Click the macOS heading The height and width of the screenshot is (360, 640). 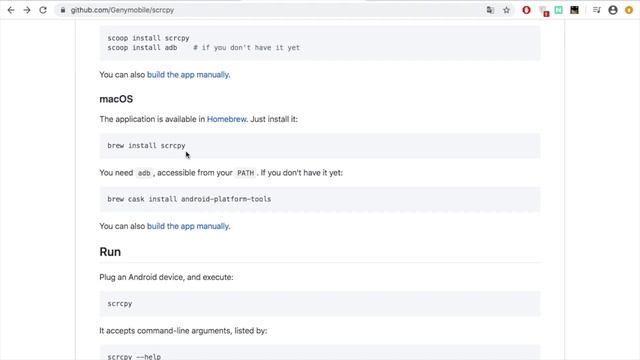[x=116, y=99]
